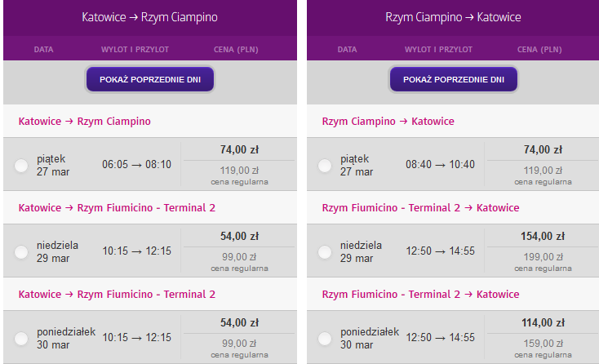Image resolution: width=599 pixels, height=364 pixels.
Task: Choose the 54,00 zł outbound price on 30 mar
Action: [240, 323]
